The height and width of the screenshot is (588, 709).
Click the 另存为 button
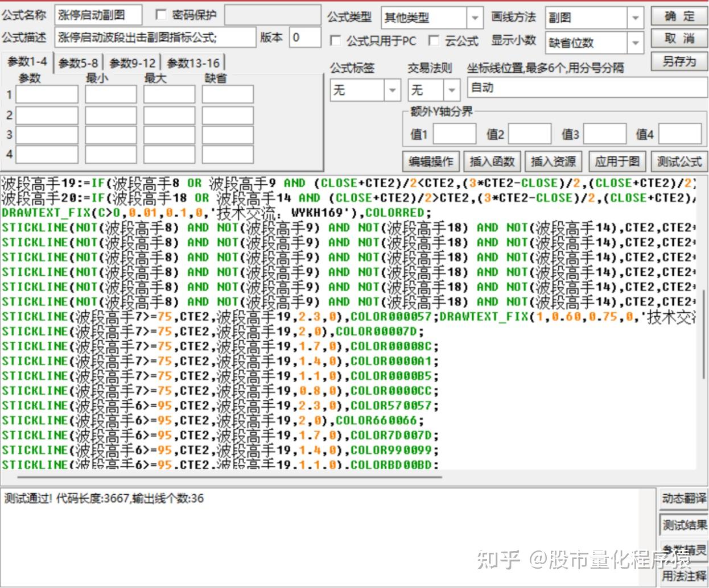[679, 61]
